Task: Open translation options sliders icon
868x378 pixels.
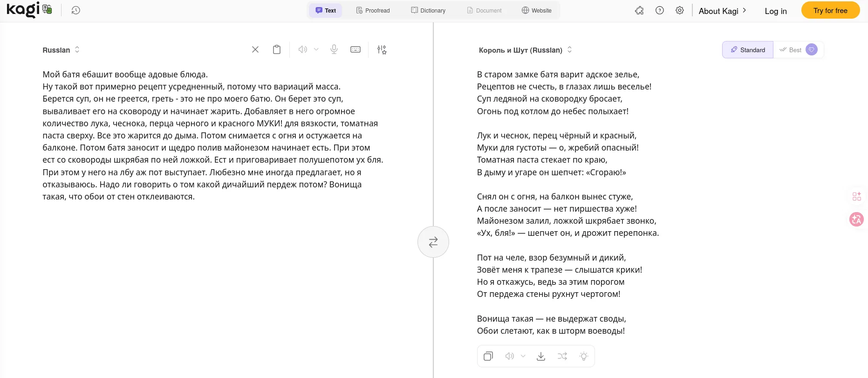Action: pos(382,49)
